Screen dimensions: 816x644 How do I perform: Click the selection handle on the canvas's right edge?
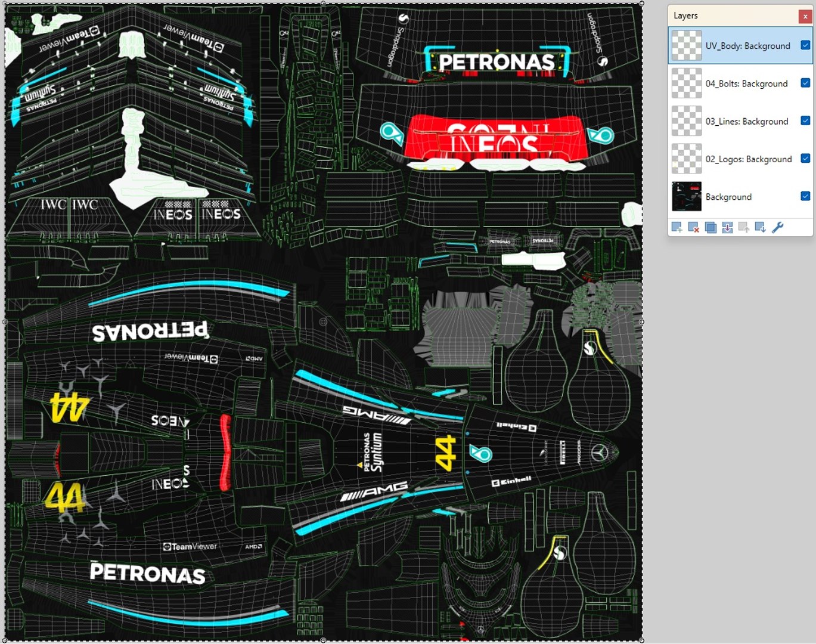coord(641,322)
